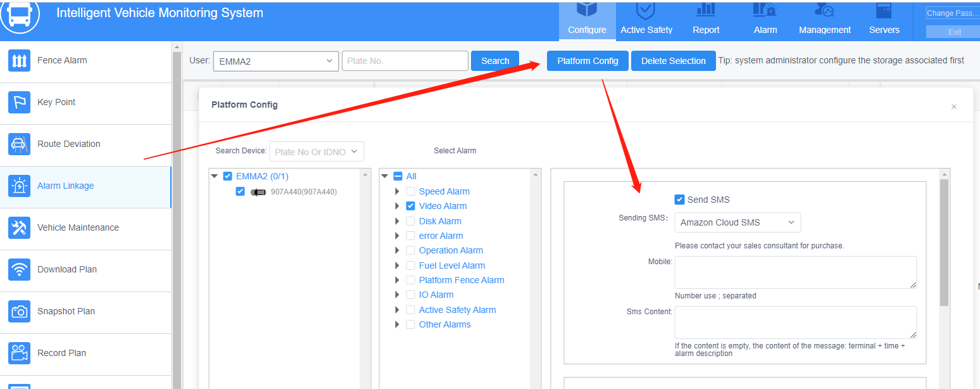Uncheck the Video Alarm checkbox
This screenshot has height=389, width=980.
(x=411, y=206)
